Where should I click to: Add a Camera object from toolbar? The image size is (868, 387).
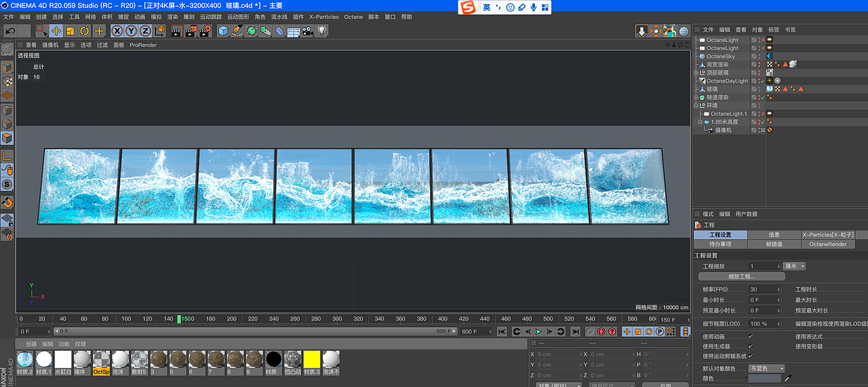[308, 30]
